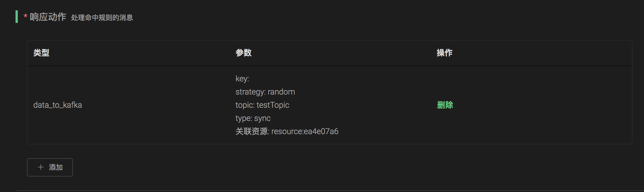Click the 参数 column header

(x=243, y=53)
